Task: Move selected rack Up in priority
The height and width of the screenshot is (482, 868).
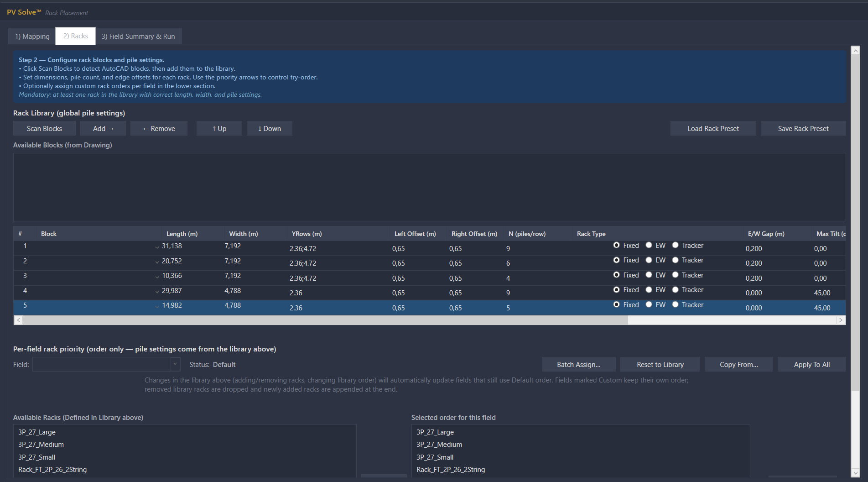Action: click(219, 129)
